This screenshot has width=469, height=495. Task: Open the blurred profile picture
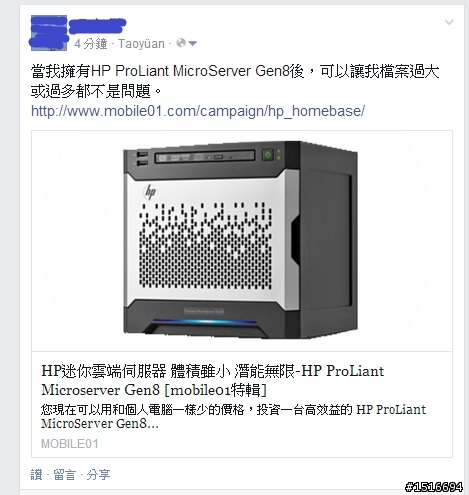pos(49,33)
